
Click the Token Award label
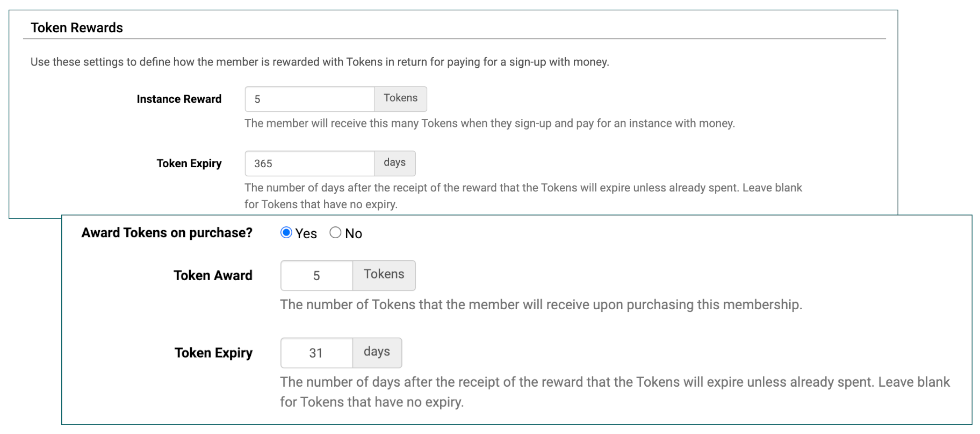point(213,275)
